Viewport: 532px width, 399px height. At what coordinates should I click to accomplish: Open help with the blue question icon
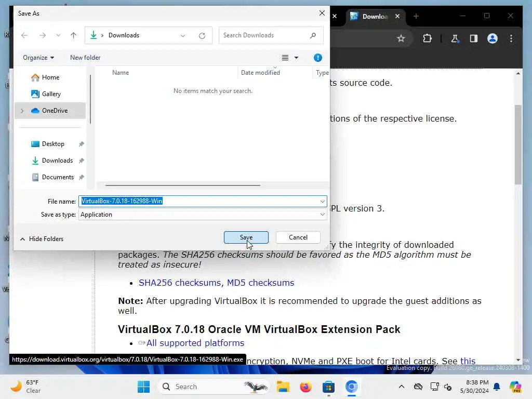[317, 58]
